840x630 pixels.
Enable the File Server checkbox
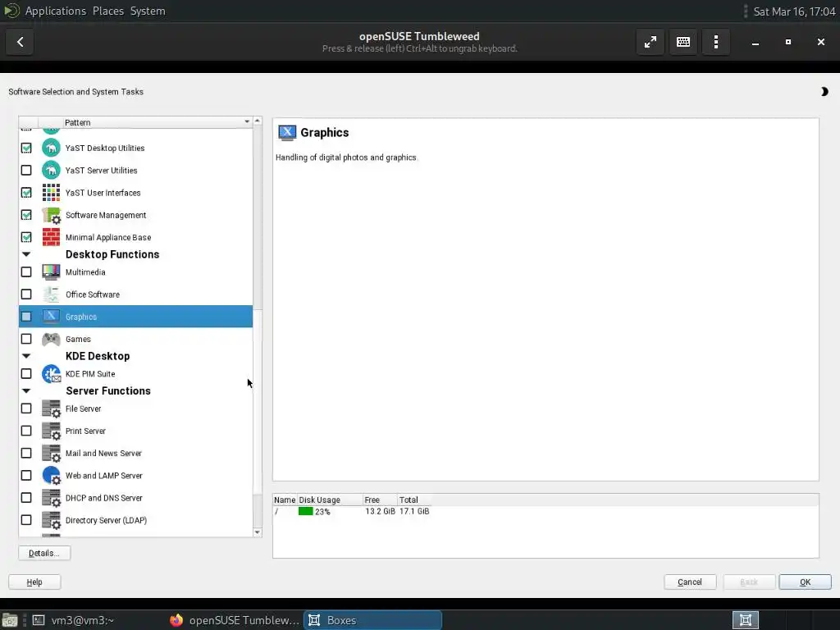[26, 409]
